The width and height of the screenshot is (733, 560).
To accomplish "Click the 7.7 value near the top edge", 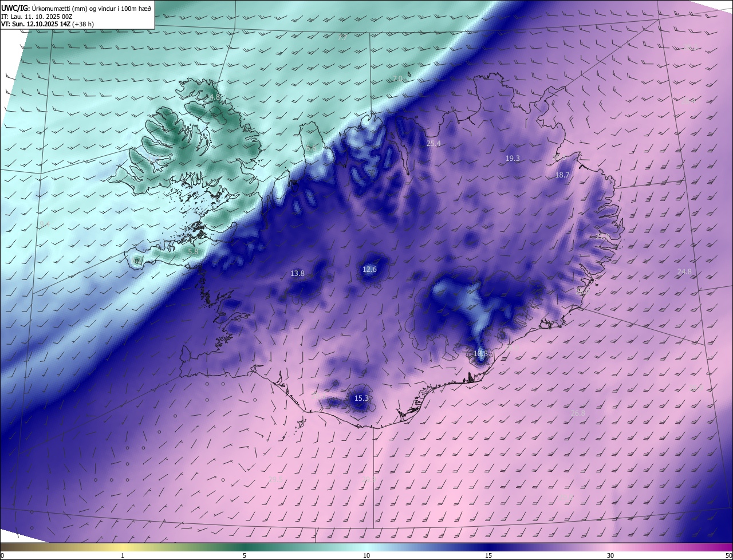I will coord(342,37).
